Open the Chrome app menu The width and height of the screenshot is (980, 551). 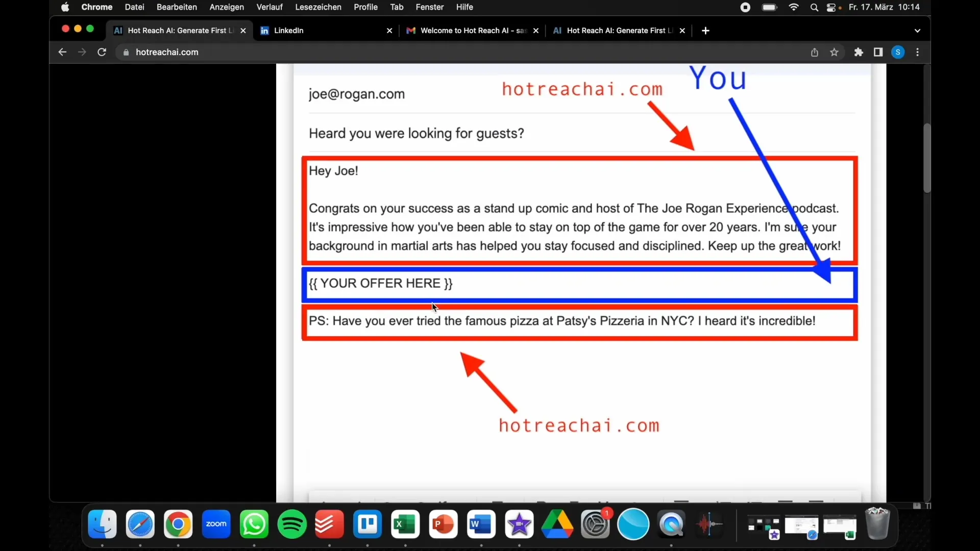coord(96,7)
